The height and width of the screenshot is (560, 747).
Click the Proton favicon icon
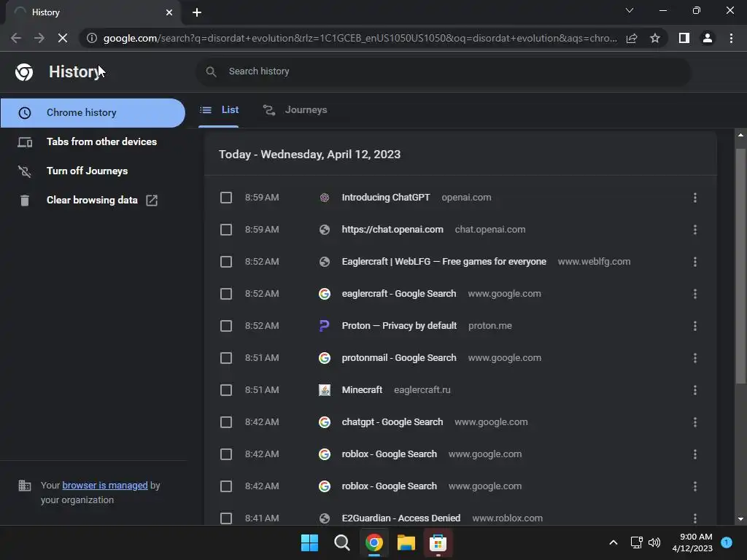(x=325, y=326)
